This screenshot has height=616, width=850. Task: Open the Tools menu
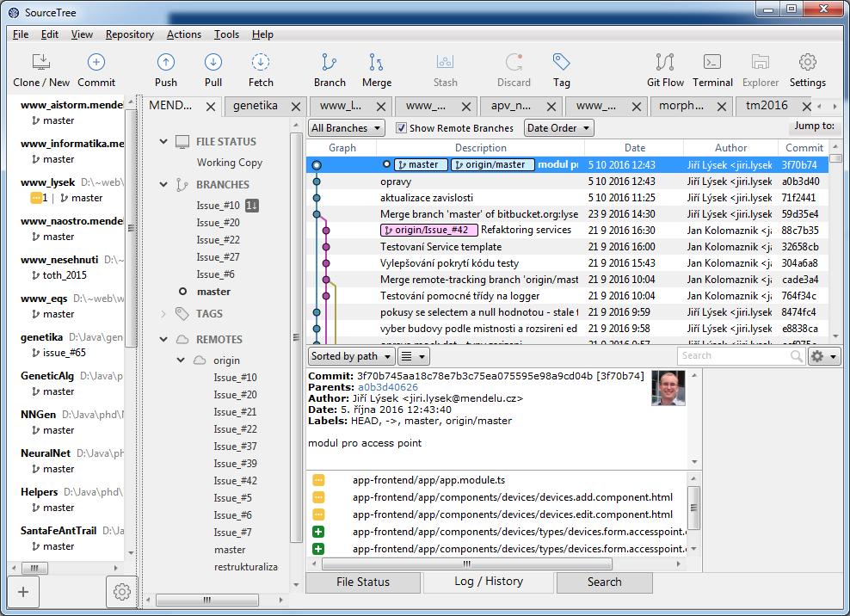point(226,34)
